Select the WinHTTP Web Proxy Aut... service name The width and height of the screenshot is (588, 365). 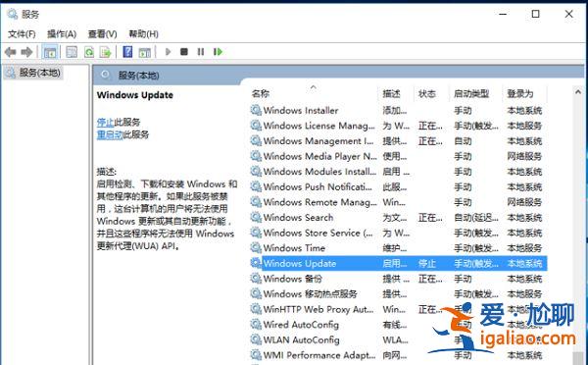(x=318, y=309)
